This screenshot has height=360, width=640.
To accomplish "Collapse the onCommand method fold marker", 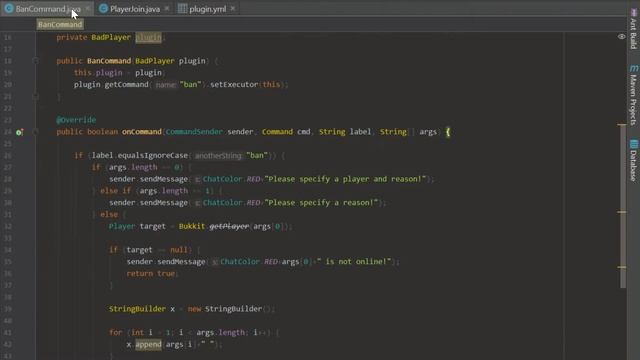I will pyautogui.click(x=36, y=132).
